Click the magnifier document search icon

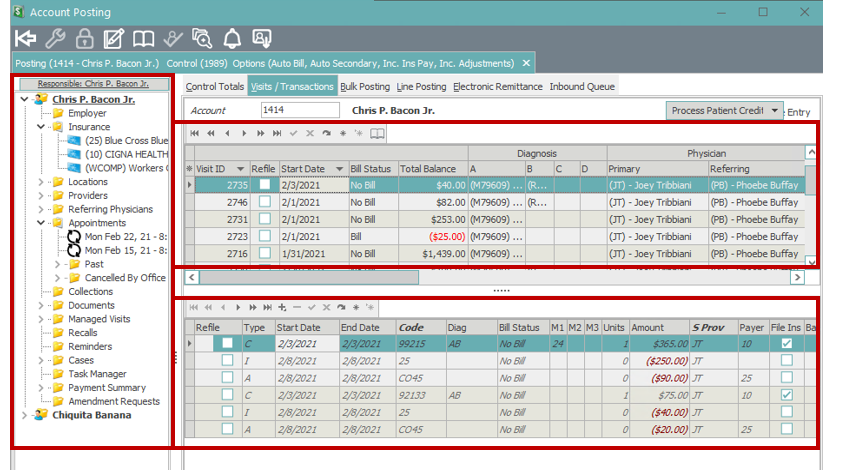203,39
